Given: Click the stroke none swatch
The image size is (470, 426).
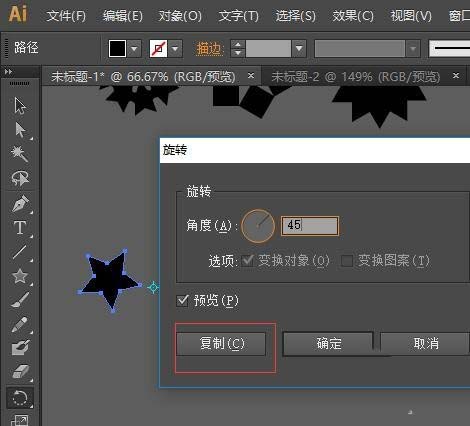Looking at the screenshot, I should coord(158,49).
